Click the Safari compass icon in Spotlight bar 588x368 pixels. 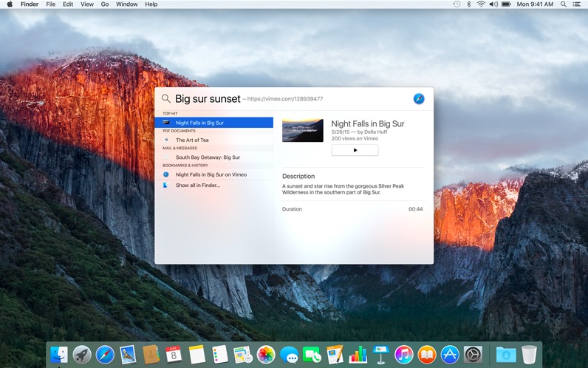click(419, 99)
